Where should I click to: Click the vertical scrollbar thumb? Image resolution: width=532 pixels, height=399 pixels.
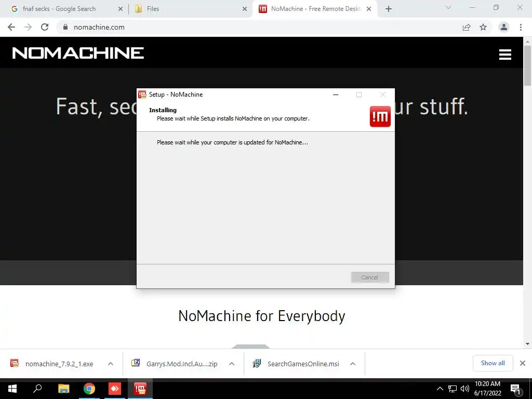pos(527,65)
